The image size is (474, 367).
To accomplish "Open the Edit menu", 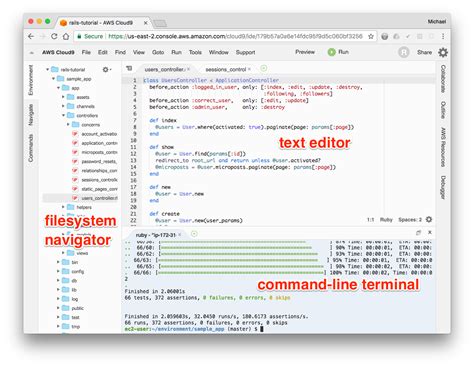I will (x=103, y=52).
